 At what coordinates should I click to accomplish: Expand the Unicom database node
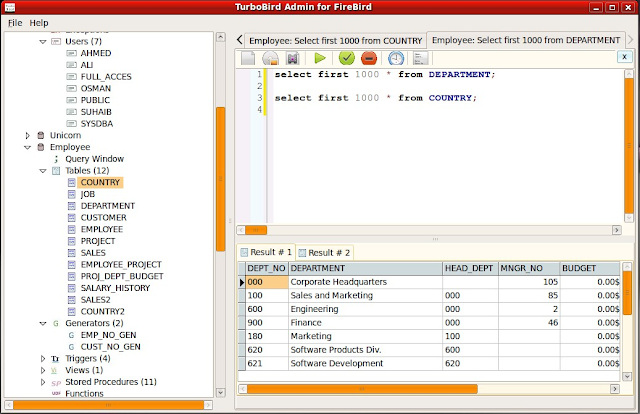coord(27,136)
